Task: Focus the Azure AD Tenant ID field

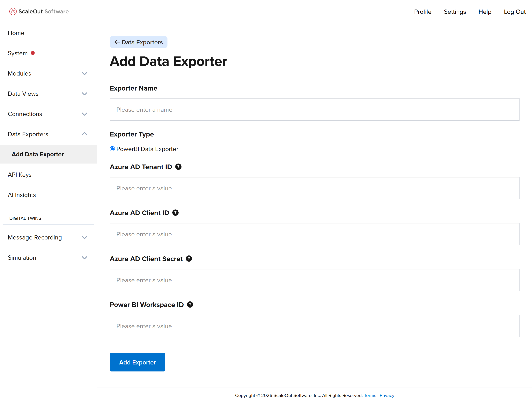Action: (x=314, y=188)
